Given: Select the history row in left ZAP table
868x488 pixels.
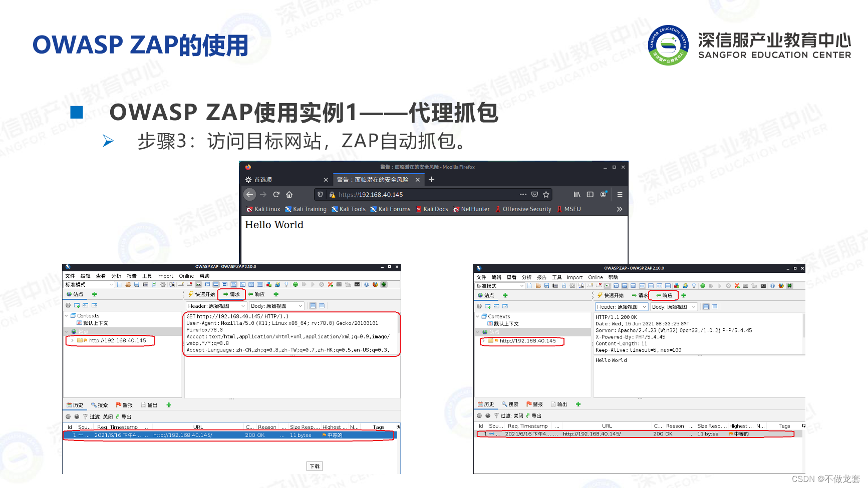Looking at the screenshot, I should [229, 435].
